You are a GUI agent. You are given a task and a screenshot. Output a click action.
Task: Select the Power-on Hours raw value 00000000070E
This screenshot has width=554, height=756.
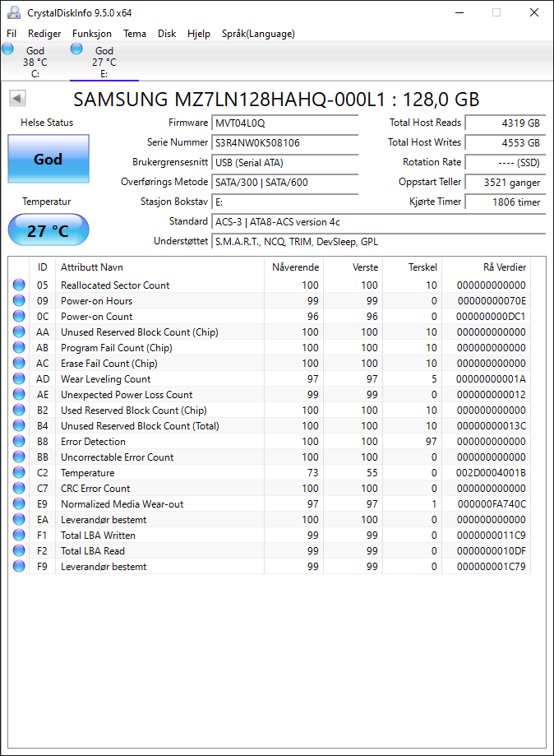[x=492, y=301]
